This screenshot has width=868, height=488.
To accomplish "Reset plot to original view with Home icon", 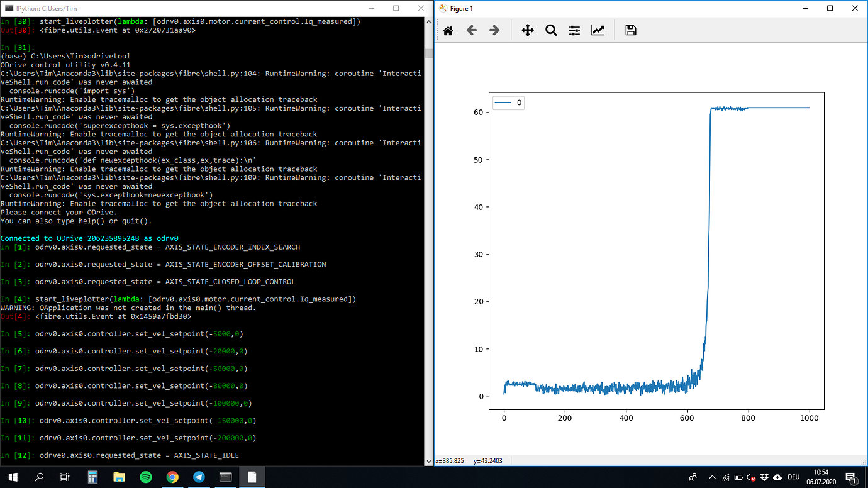I will tap(448, 30).
